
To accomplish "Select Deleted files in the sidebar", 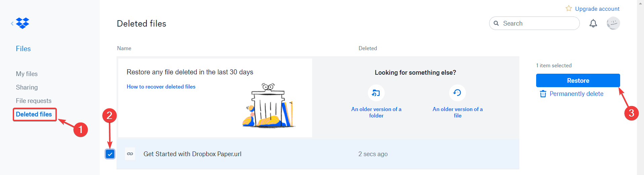I will pos(34,114).
